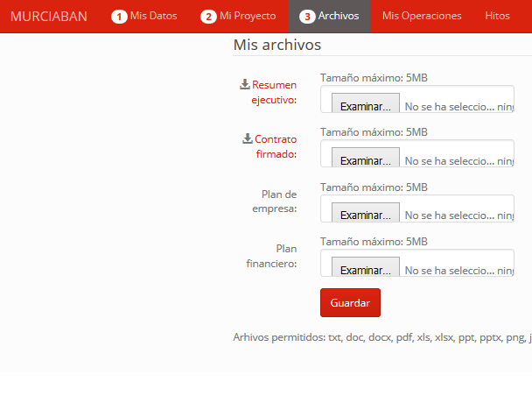Download icon next to Contrato firmado
Viewport: 532px width, 410px height.
click(x=248, y=138)
